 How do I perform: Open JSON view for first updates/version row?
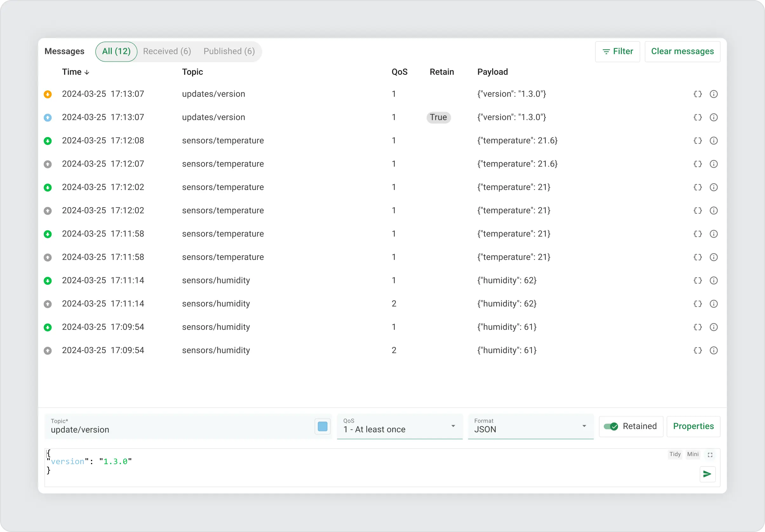point(697,94)
